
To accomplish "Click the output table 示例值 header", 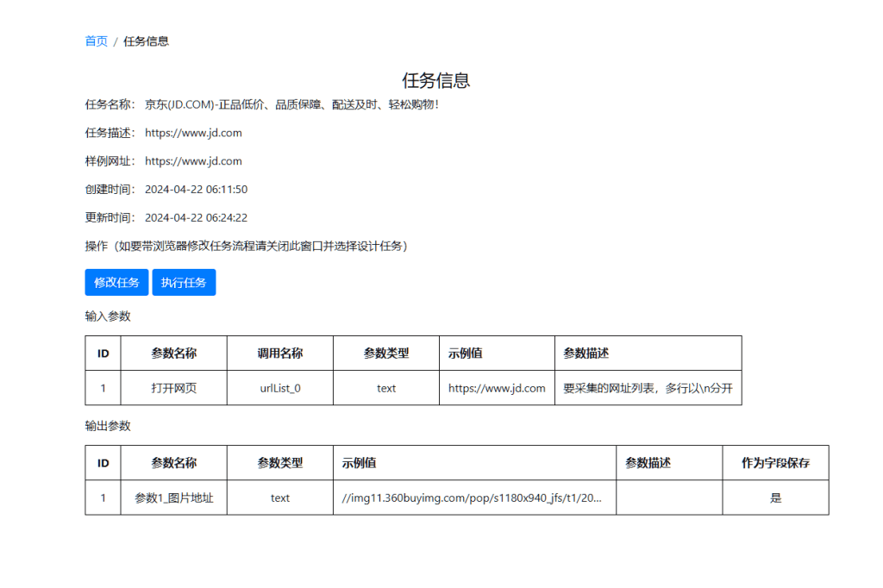I will point(474,463).
